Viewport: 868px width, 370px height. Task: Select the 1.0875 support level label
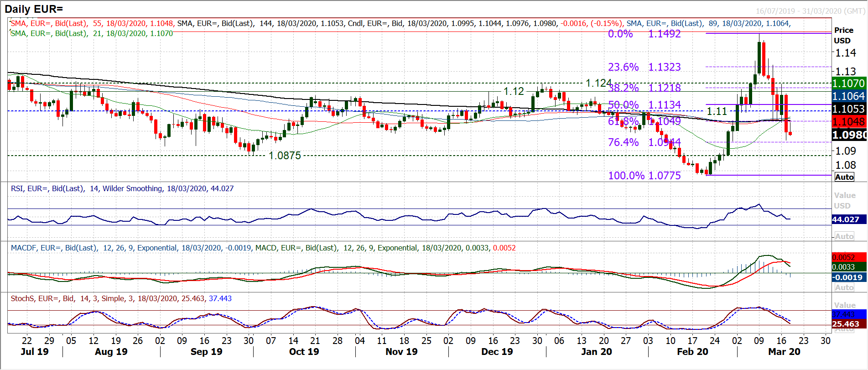coord(285,156)
